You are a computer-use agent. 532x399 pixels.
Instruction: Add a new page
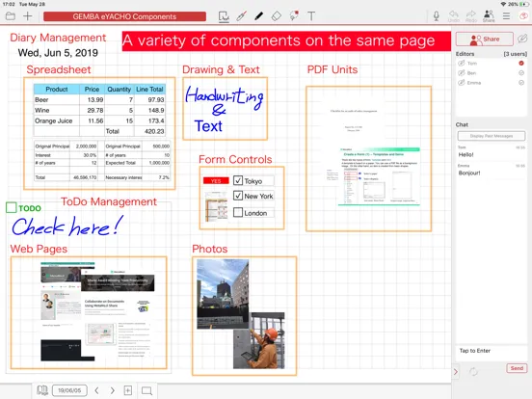click(128, 390)
